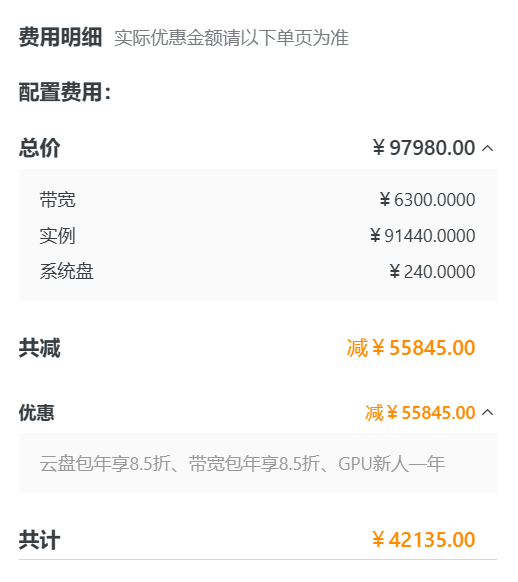Collapse the 优惠 discount details chevron
The height and width of the screenshot is (582, 518).
[x=487, y=412]
